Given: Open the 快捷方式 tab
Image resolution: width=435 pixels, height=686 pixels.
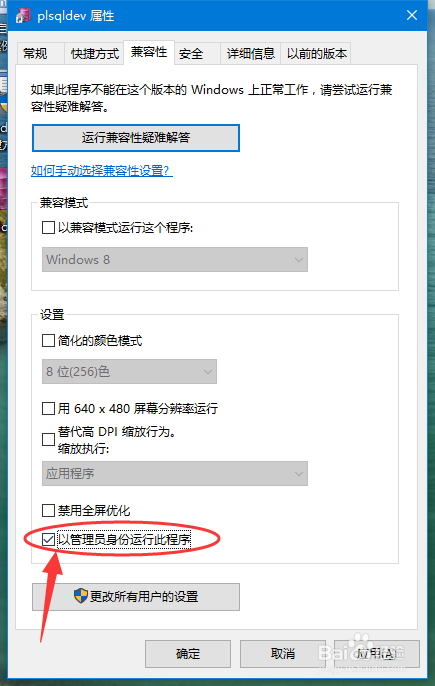Looking at the screenshot, I should [95, 54].
